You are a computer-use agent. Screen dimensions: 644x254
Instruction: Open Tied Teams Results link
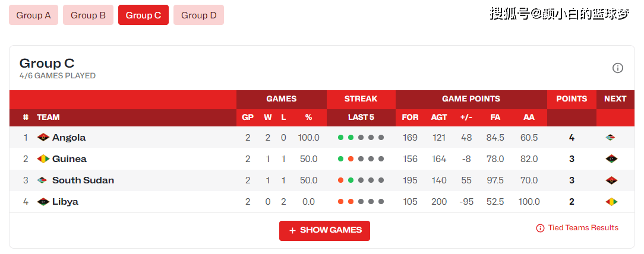click(x=583, y=228)
